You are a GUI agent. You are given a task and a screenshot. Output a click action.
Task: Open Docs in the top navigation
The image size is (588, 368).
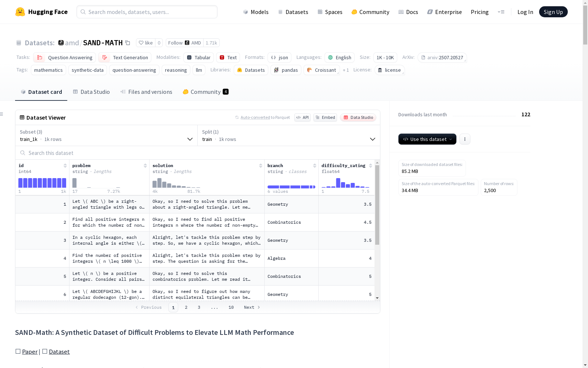click(x=408, y=12)
